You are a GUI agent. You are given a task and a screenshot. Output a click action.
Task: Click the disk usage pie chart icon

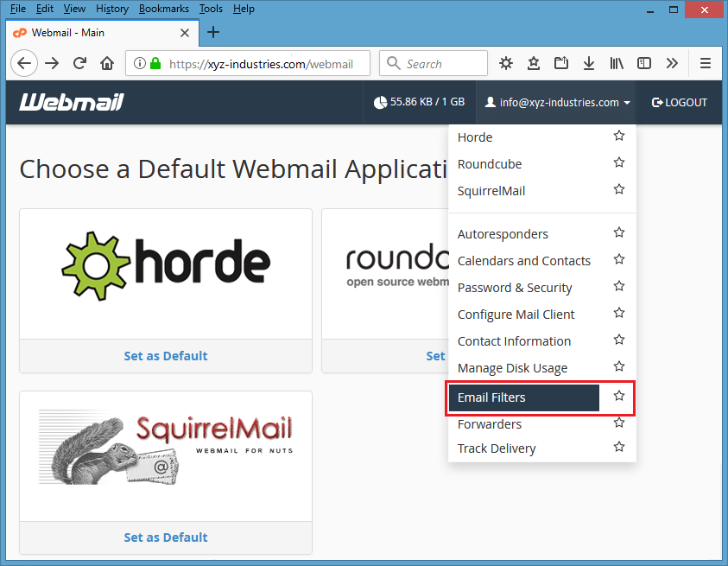tap(380, 102)
